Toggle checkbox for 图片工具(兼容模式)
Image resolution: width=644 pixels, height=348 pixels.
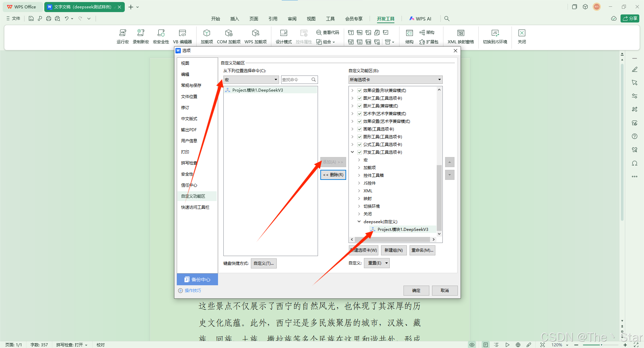tap(360, 106)
